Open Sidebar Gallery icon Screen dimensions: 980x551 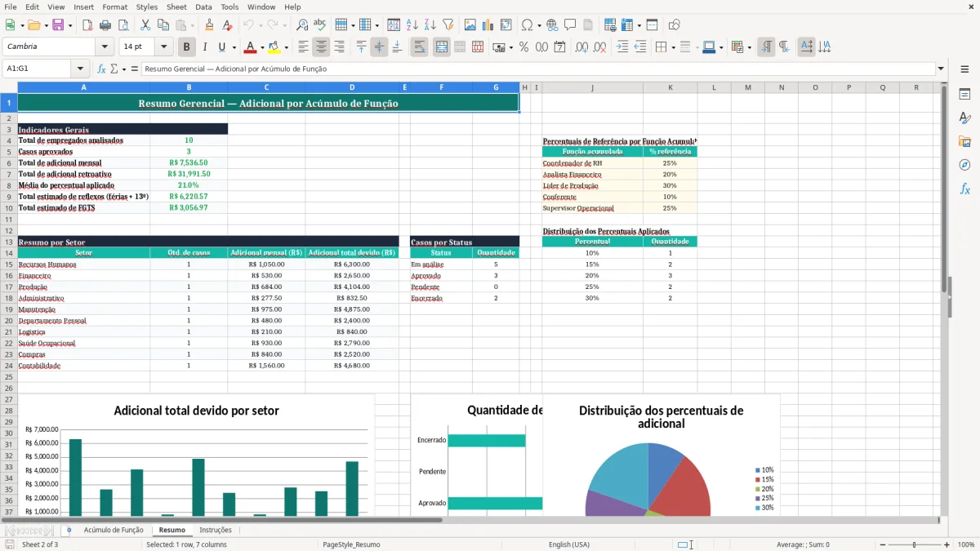tap(964, 141)
